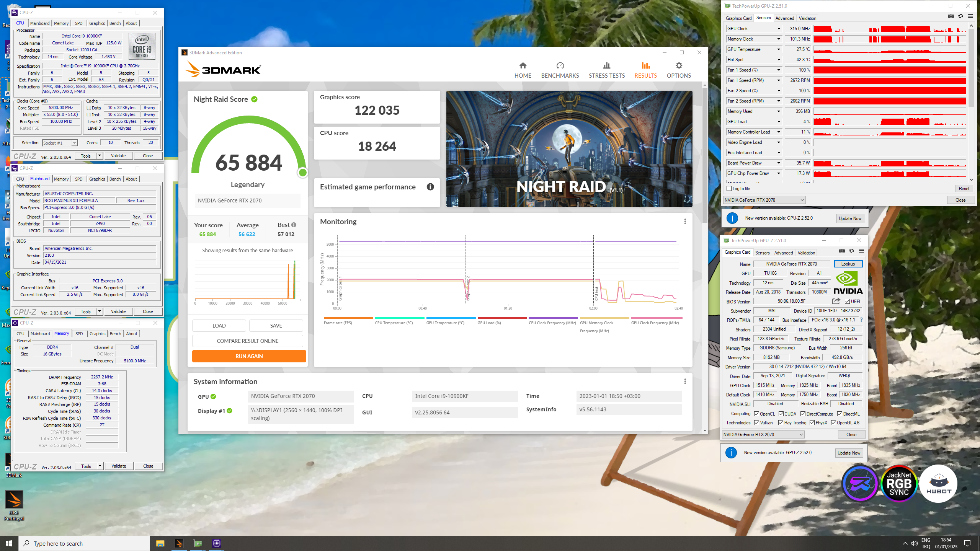
Task: Open the notification center icon
Action: [x=967, y=543]
